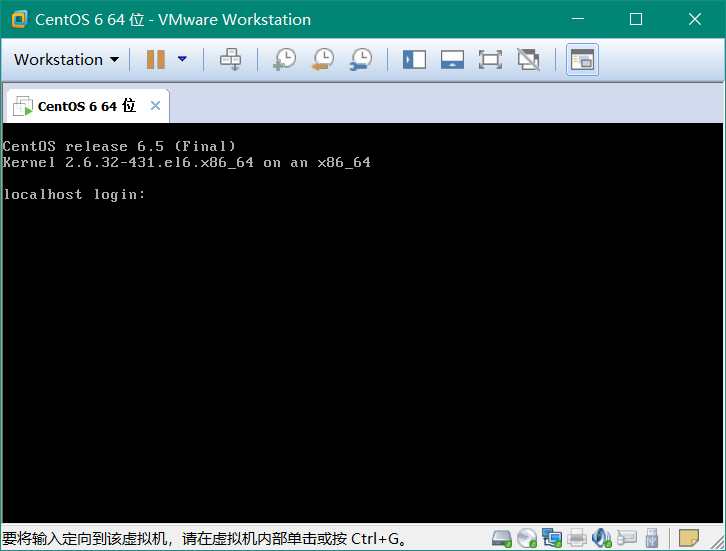Click the localhost login prompt
Viewport: 726px width, 551px height.
pyautogui.click(x=74, y=194)
